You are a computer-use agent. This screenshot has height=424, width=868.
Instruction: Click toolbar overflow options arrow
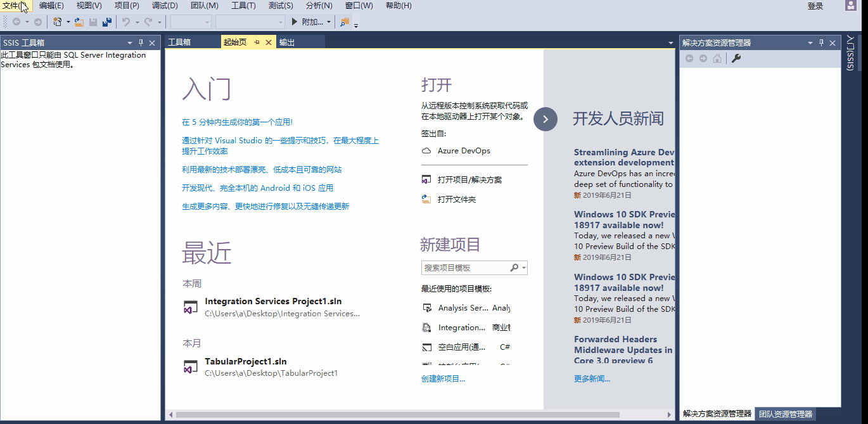point(356,25)
